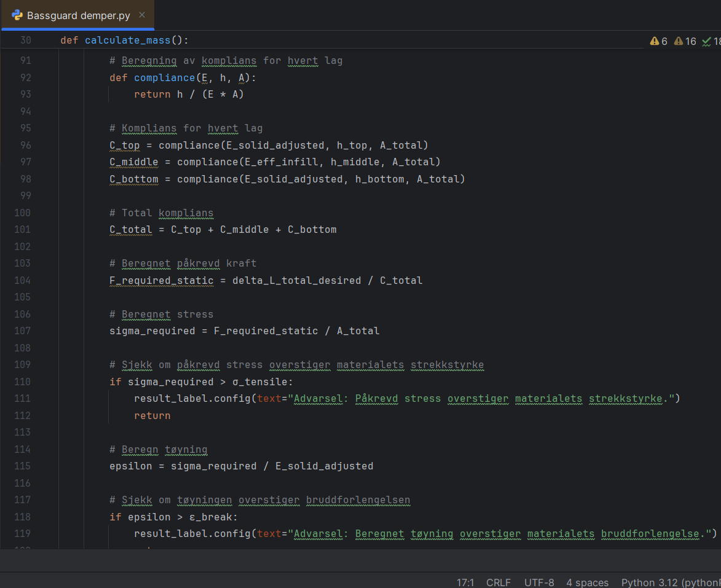Open the 4 spaces indent settings
Image resolution: width=721 pixels, height=588 pixels.
coord(587,582)
